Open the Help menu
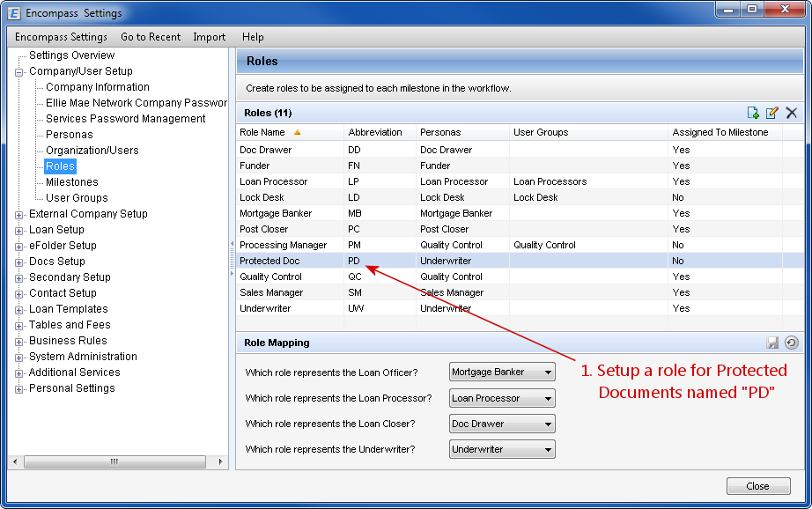Viewport: 812px width, 509px height. point(253,37)
